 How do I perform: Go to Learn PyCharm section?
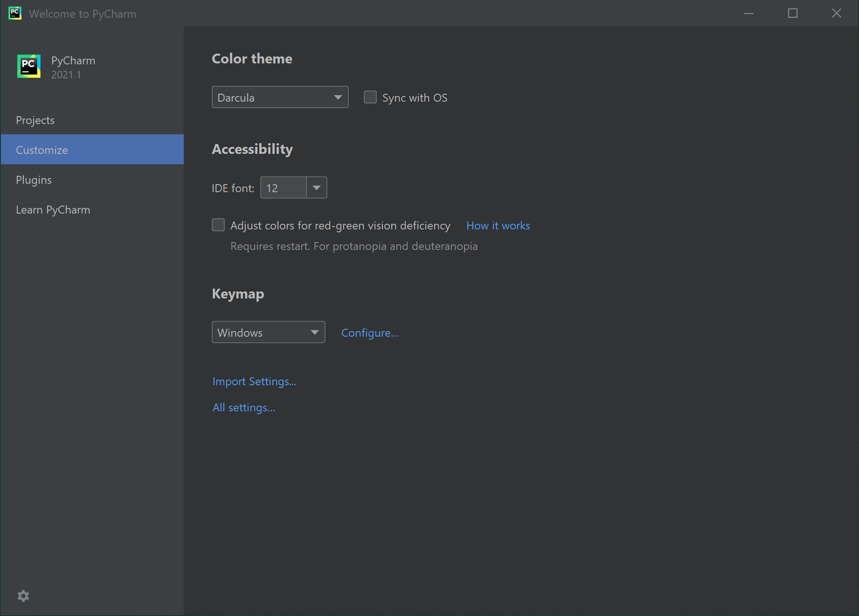pyautogui.click(x=92, y=209)
